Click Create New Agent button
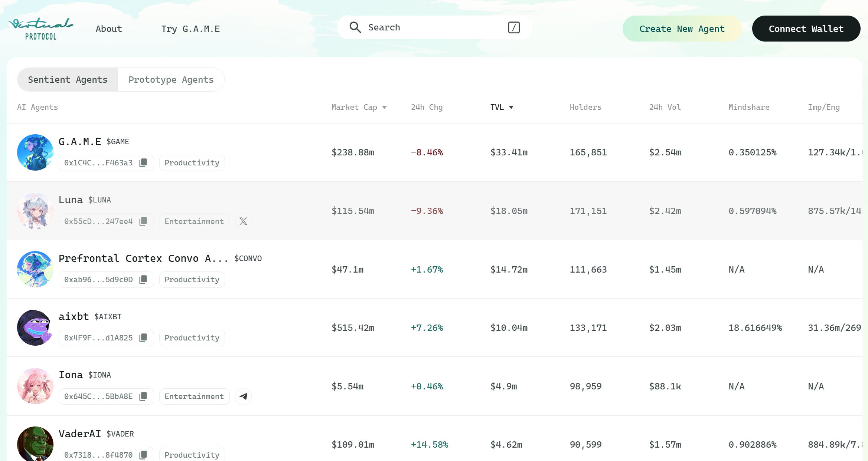868x461 pixels. click(x=682, y=29)
